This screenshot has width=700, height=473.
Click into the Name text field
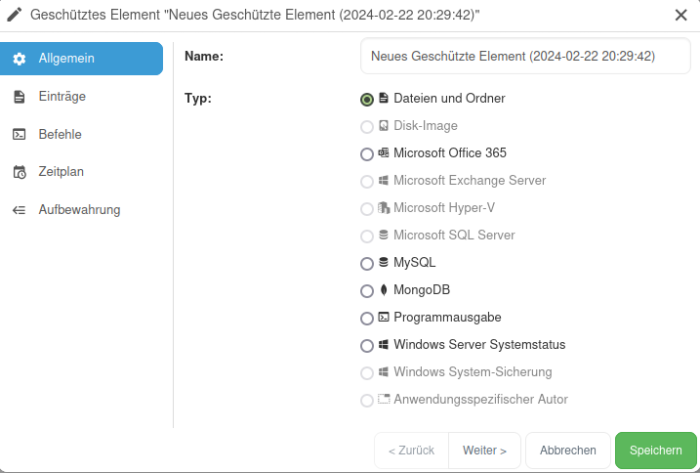click(x=524, y=57)
